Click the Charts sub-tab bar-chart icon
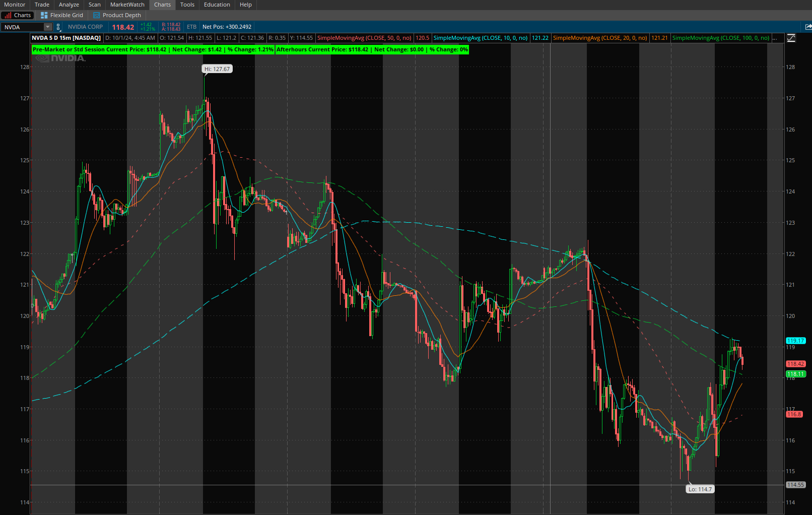Screen dimensions: 812x515 click(8, 15)
